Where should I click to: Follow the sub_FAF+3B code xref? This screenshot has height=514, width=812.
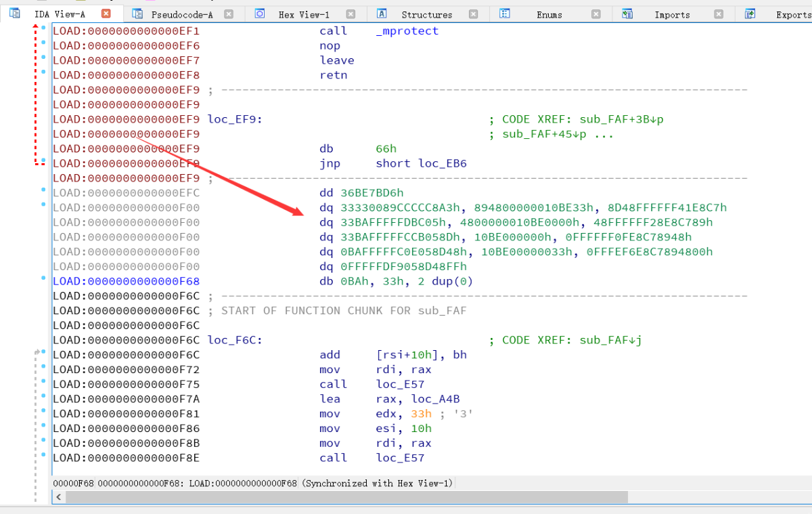tap(622, 119)
